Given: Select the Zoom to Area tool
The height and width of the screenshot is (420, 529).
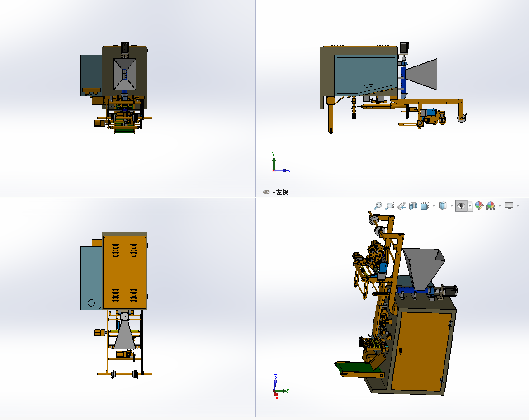Looking at the screenshot, I should click(390, 205).
